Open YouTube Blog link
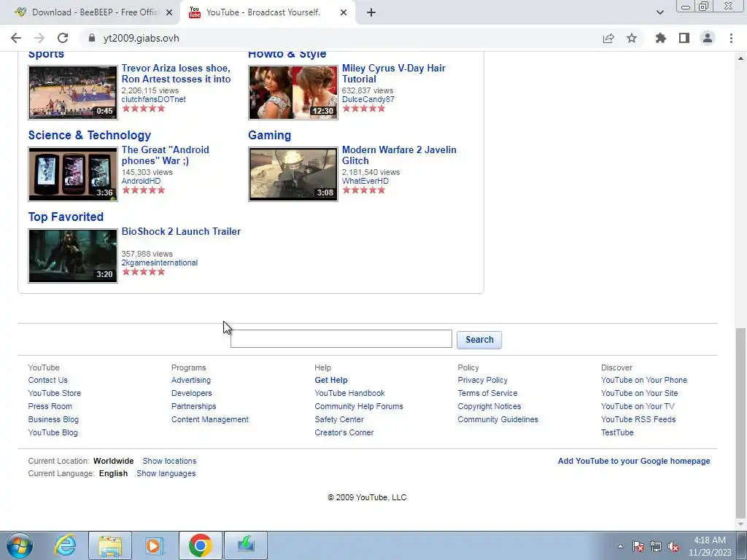747x560 pixels. 53,432
